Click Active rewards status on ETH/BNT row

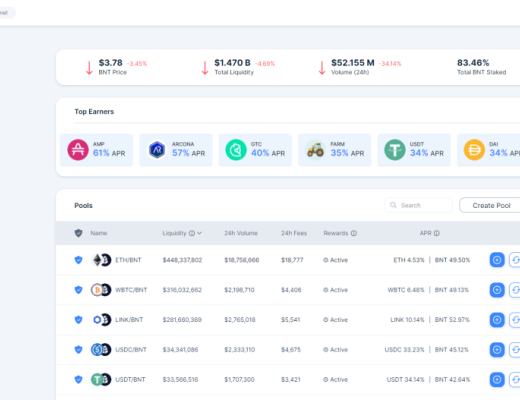click(335, 260)
